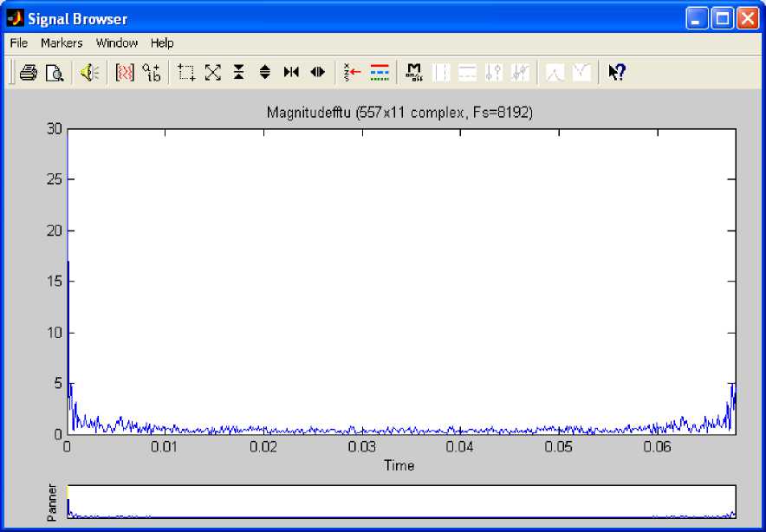Image resolution: width=766 pixels, height=532 pixels.
Task: Click the Print toolbar icon
Action: tap(29, 73)
